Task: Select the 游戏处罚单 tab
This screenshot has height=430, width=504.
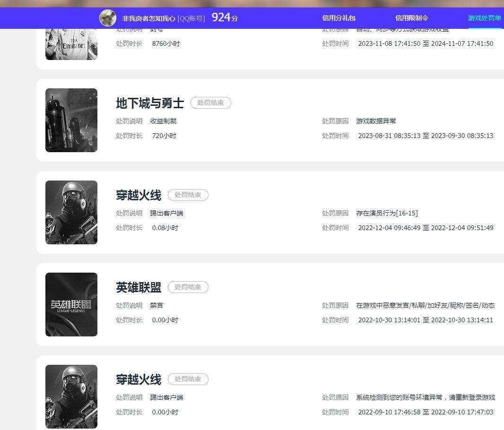Action: (x=485, y=18)
